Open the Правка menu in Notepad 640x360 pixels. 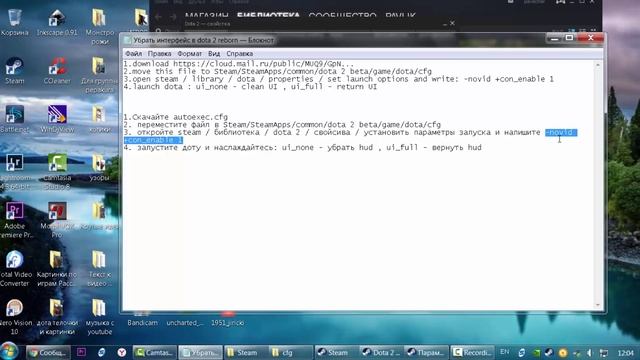click(x=159, y=53)
